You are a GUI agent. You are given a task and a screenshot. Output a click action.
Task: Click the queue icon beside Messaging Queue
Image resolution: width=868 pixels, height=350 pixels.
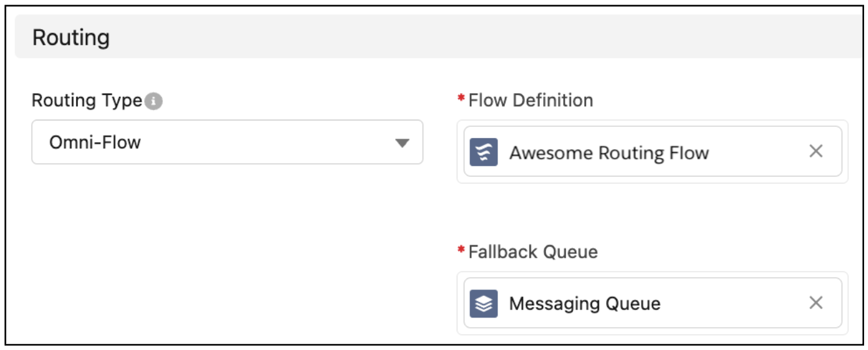point(483,304)
